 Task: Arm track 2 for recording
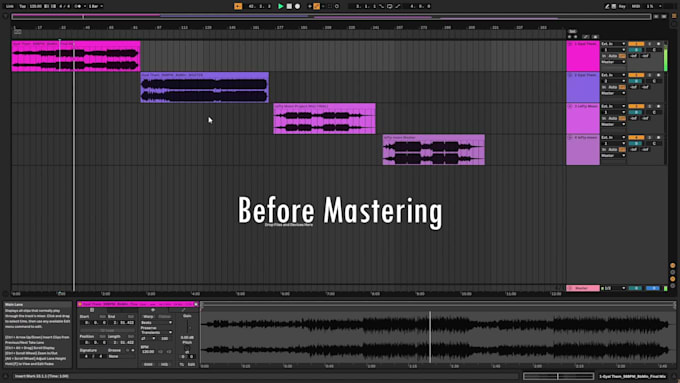pos(658,75)
